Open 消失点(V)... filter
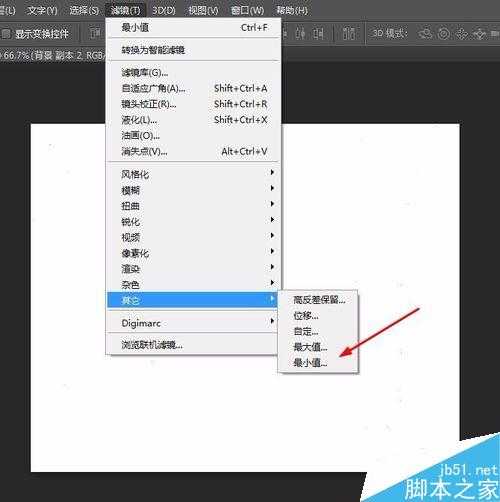 click(x=194, y=151)
